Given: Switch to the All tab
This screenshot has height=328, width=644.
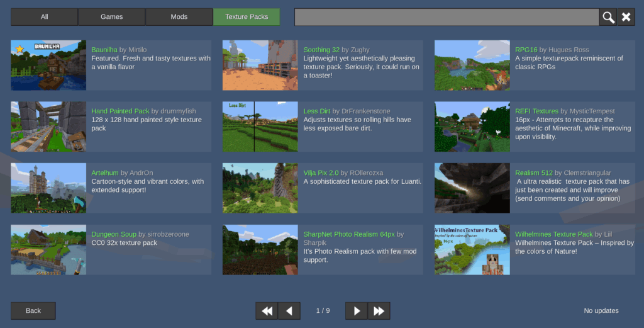Looking at the screenshot, I should 44,17.
